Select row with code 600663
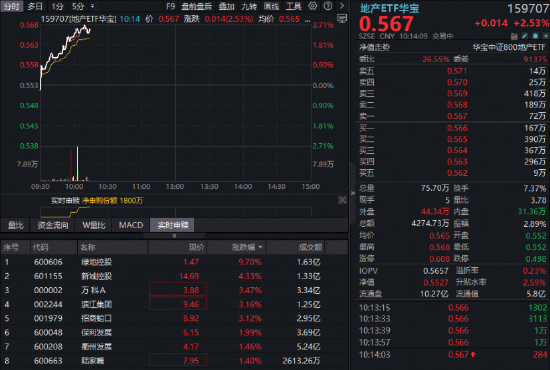This screenshot has width=550, height=370. [174, 360]
